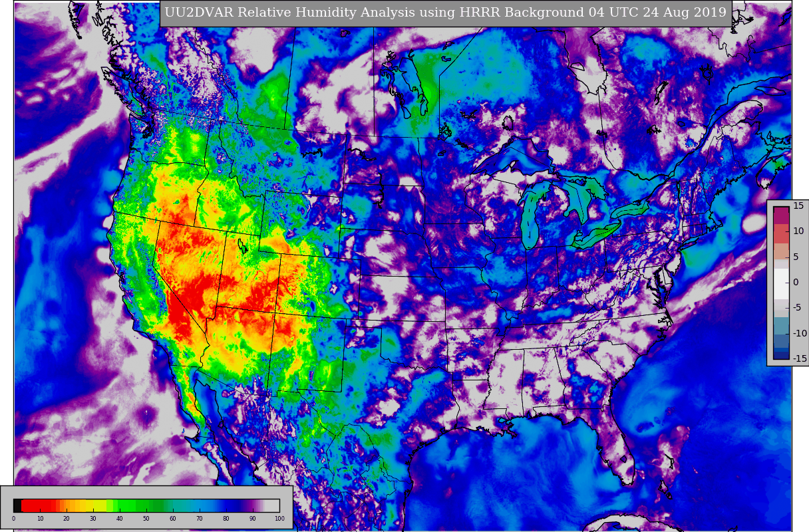Click the '-5' label on the vertical colorbar
This screenshot has height=532, width=809.
797,308
